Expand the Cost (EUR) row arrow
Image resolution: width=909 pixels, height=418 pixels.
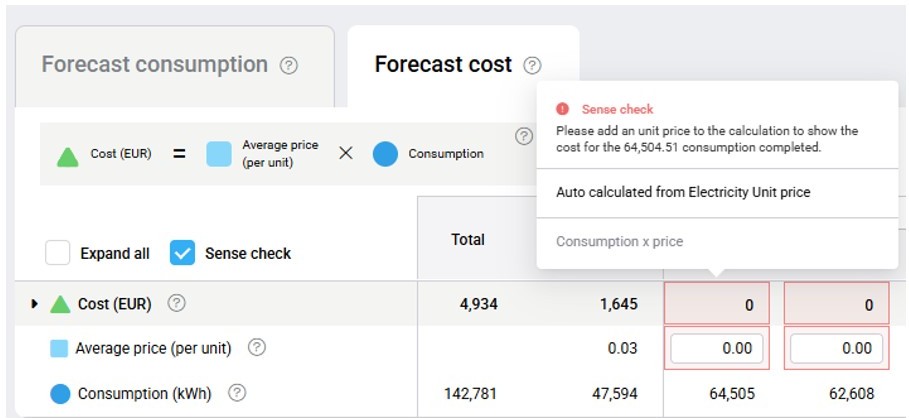35,304
